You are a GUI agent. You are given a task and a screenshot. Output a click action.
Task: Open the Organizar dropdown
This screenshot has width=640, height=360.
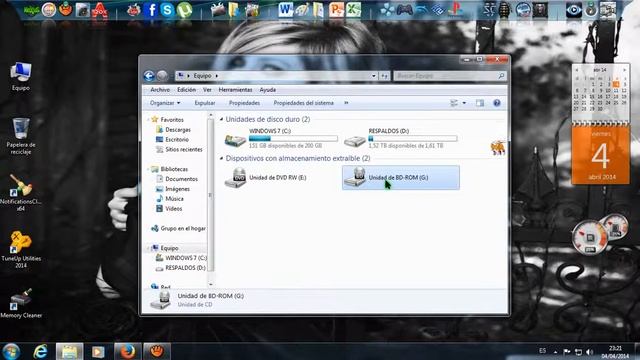pos(165,103)
